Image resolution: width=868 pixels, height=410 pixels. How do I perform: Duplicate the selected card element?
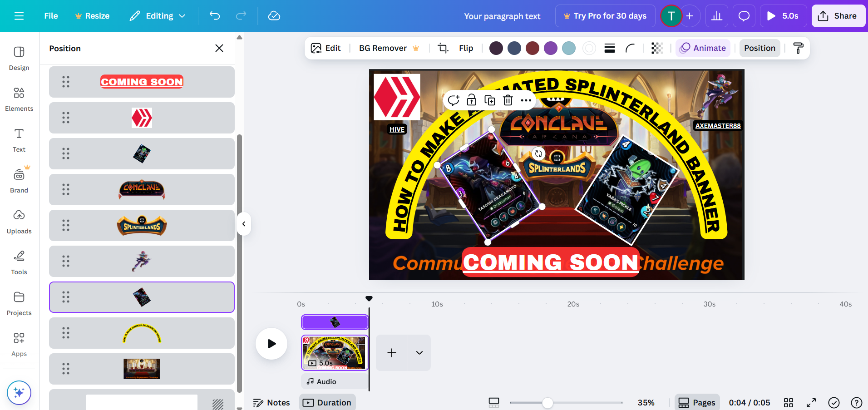(490, 100)
